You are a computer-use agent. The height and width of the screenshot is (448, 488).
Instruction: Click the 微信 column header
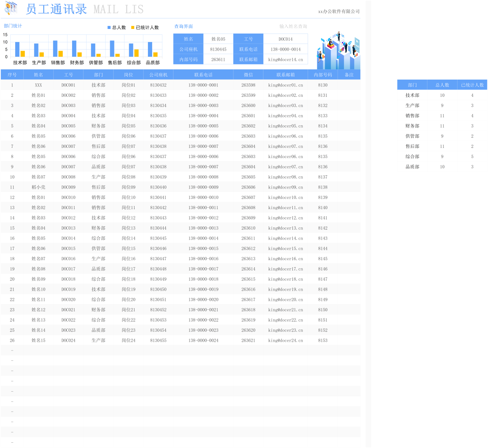tap(248, 75)
